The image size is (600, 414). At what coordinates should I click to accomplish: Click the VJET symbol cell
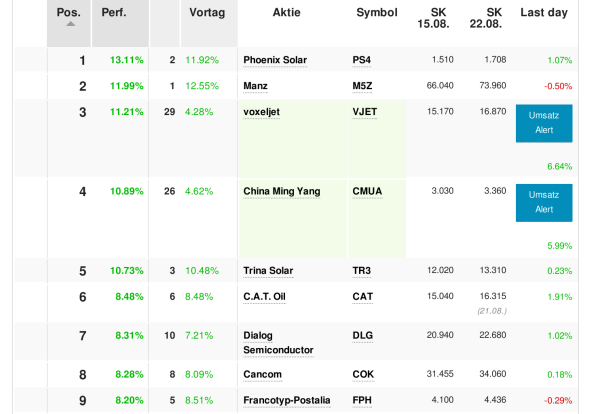tap(365, 112)
